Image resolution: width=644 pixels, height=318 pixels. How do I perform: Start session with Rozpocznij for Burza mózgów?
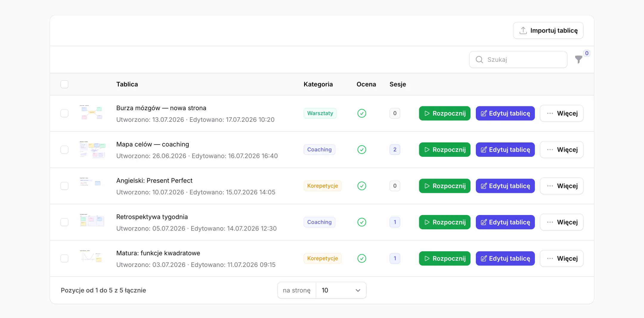tap(445, 113)
